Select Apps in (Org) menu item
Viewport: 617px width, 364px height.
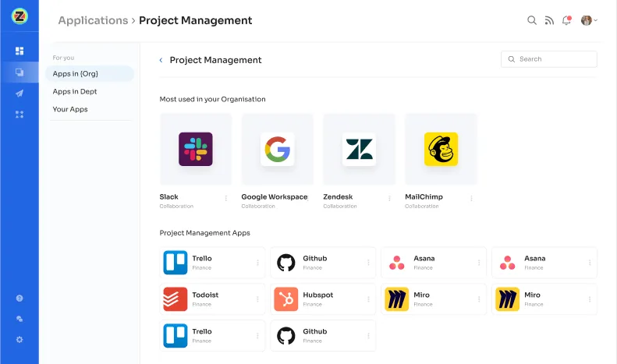click(x=90, y=73)
